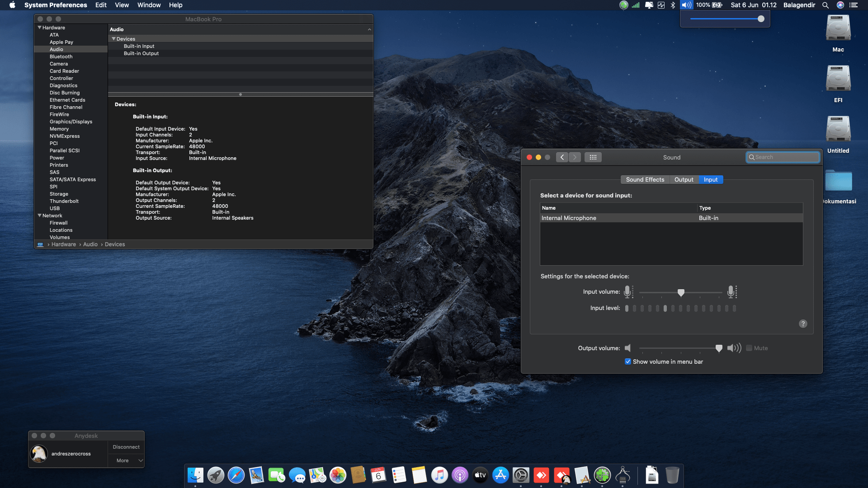The image size is (868, 488).
Task: Click the Disconnect button in Anydesk
Action: [x=126, y=447]
